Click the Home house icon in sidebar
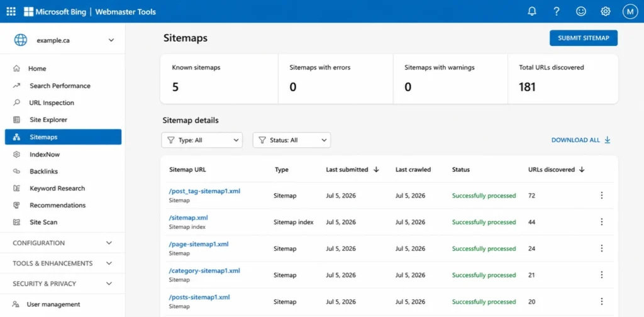The height and width of the screenshot is (317, 644). 16,69
